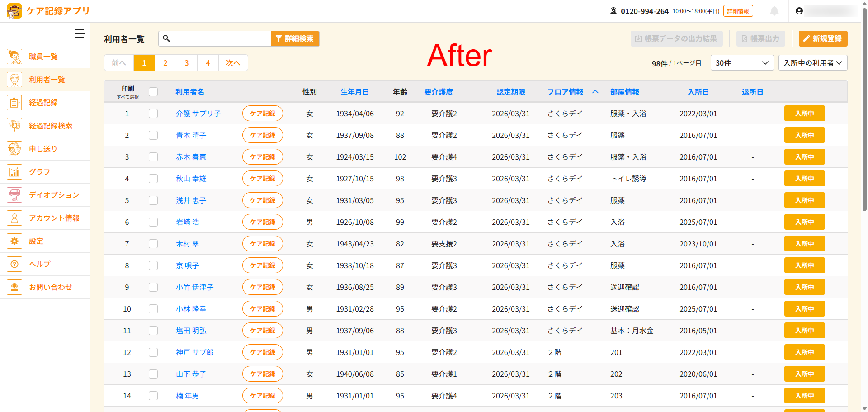The height and width of the screenshot is (412, 868).
Task: Click the 職員一覧 staff icon in sidebar
Action: click(14, 57)
